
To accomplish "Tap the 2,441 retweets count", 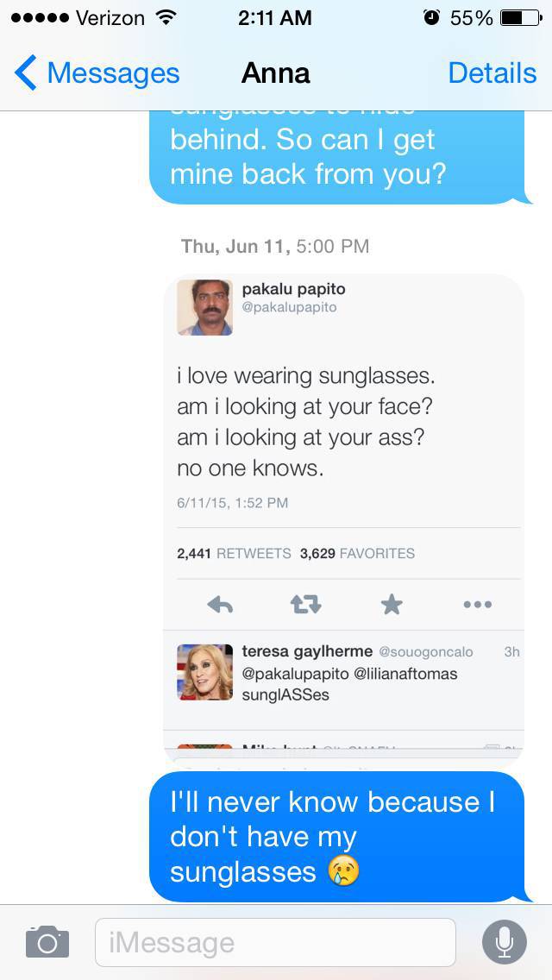I will tap(233, 554).
